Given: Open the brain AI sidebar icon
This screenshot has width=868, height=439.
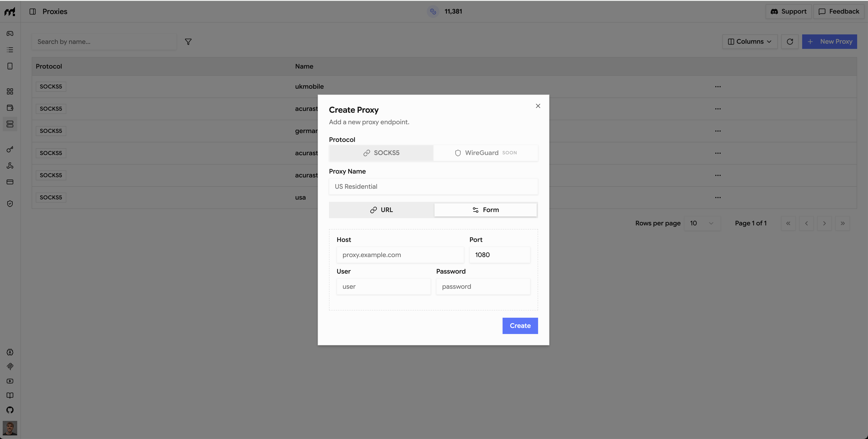Looking at the screenshot, I should pos(10,352).
